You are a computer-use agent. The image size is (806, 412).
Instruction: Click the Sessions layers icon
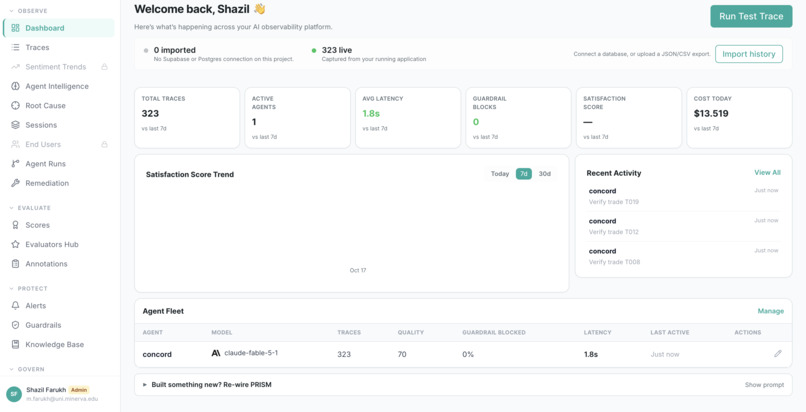15,125
